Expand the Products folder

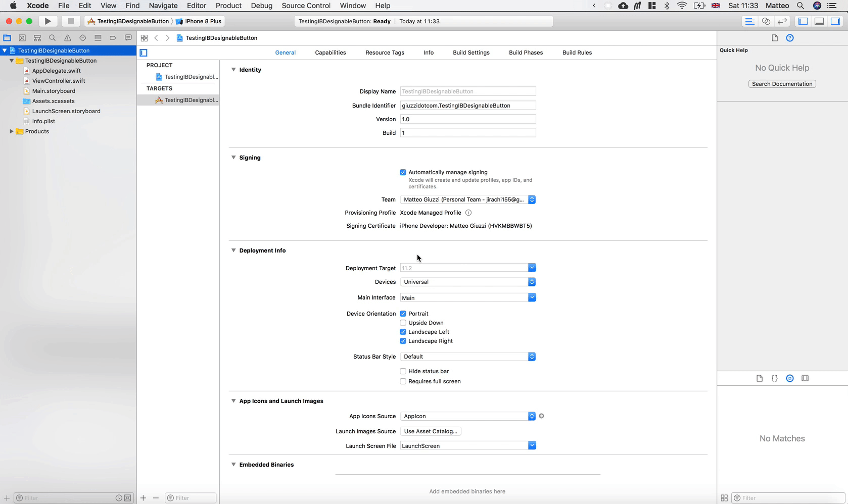tap(11, 131)
